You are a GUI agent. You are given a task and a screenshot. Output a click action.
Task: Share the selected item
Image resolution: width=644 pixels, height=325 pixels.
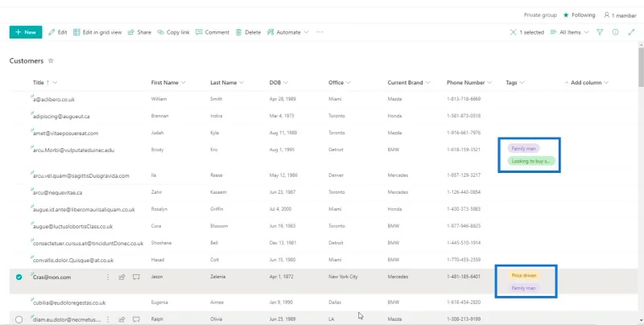coord(139,32)
